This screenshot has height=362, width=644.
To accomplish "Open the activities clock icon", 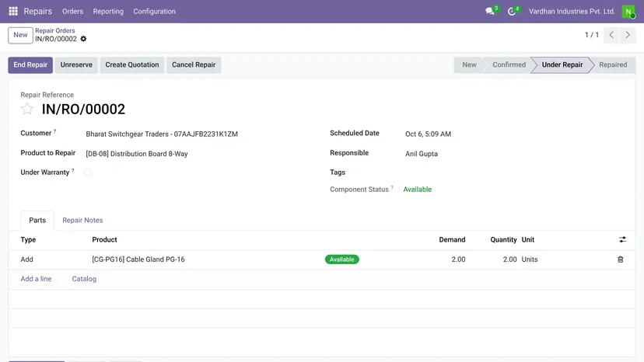I will pyautogui.click(x=511, y=12).
